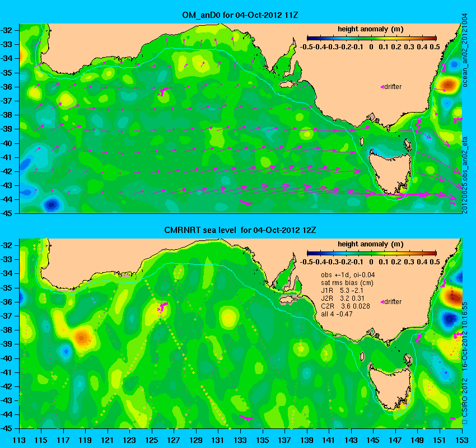Click the -40 latitude label of the top panel
This screenshot has height=448, width=476.
6,143
